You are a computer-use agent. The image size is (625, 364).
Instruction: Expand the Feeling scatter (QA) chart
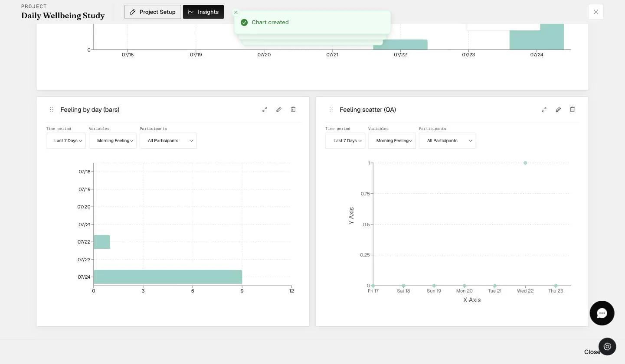tap(544, 110)
